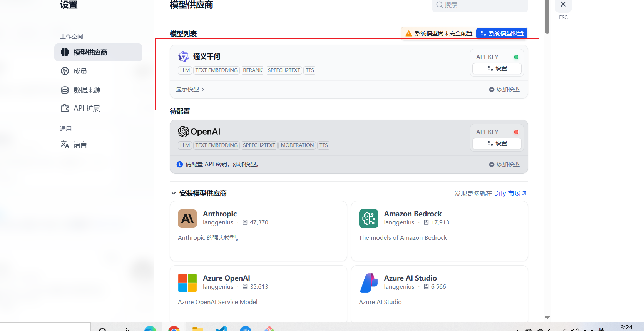
Task: Switch to 语言 settings
Action: pyautogui.click(x=80, y=145)
